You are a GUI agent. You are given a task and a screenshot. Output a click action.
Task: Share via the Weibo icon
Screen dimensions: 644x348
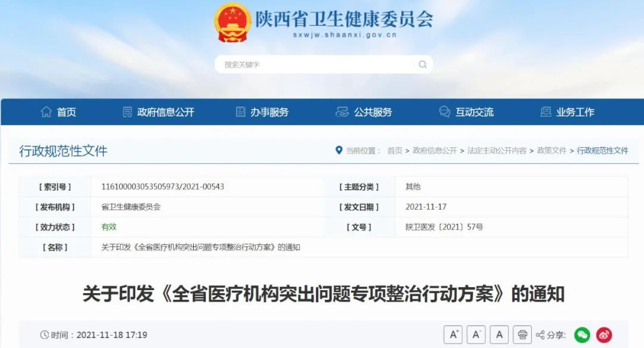tap(604, 335)
